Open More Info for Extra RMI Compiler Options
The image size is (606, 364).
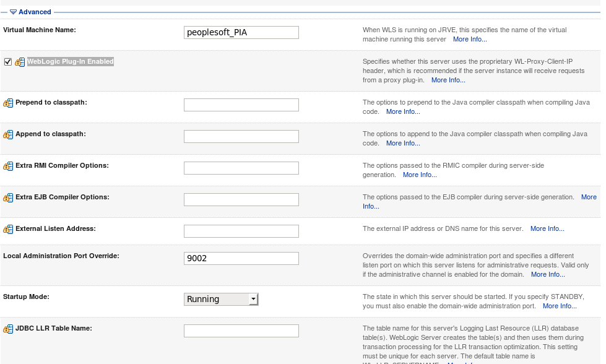[420, 175]
